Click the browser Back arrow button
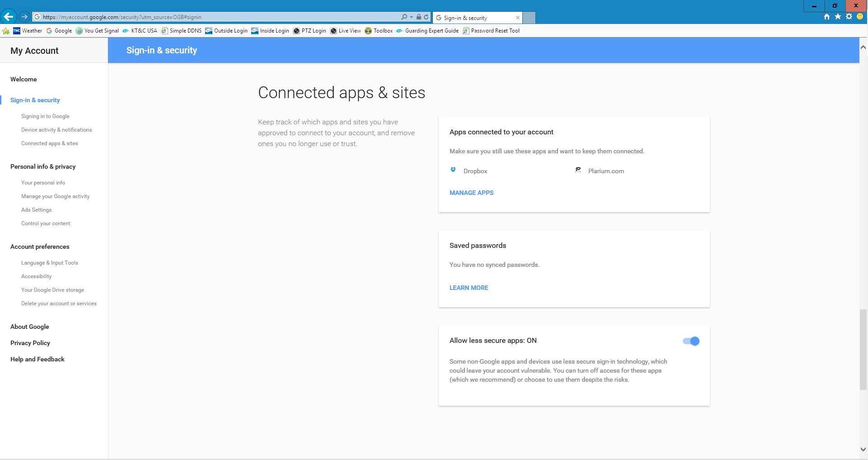Image resolution: width=868 pixels, height=460 pixels. [9, 17]
